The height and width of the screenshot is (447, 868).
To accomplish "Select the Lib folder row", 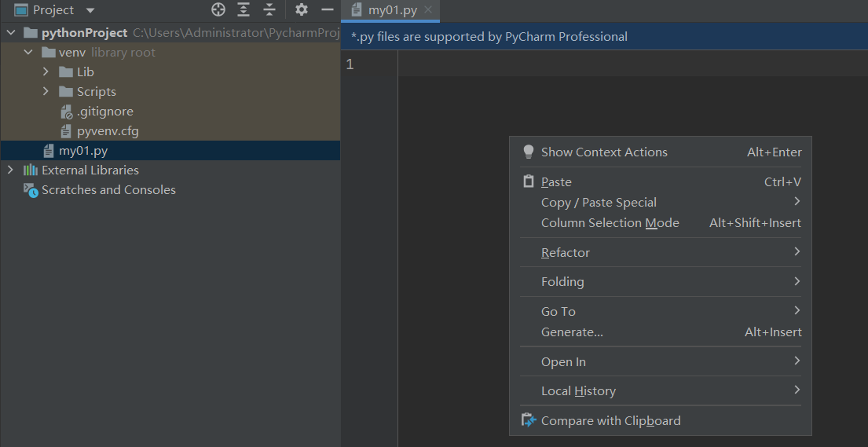I will (170, 72).
